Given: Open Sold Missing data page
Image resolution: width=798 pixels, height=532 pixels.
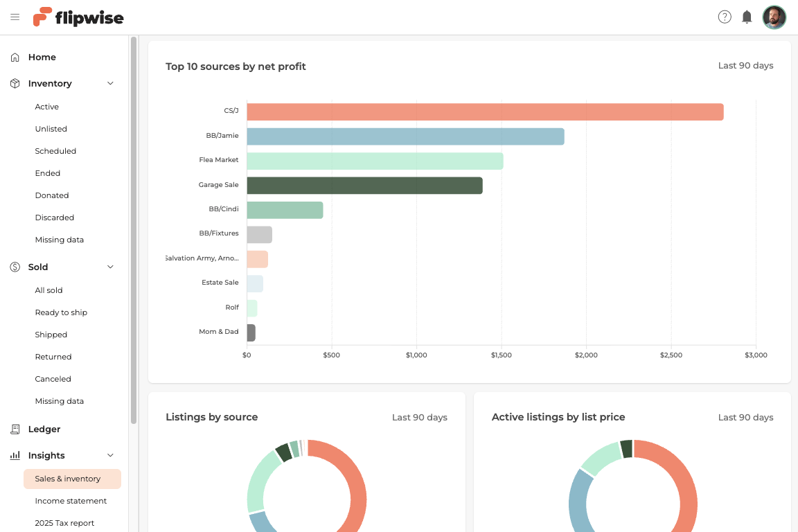Looking at the screenshot, I should click(x=59, y=400).
